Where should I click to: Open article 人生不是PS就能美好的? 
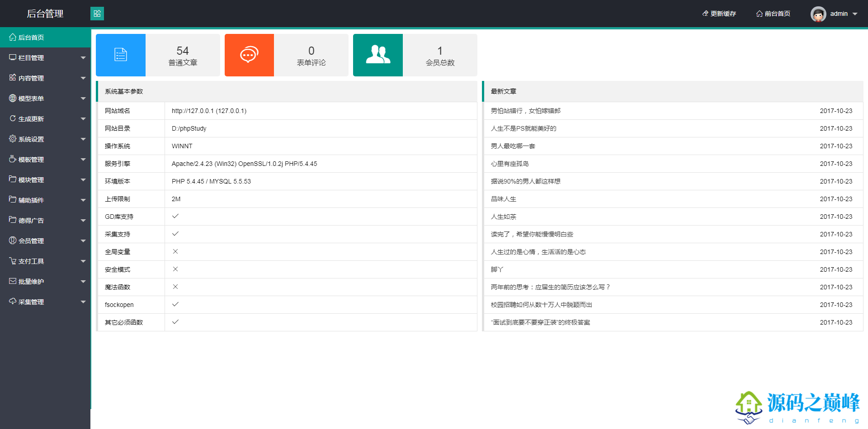coord(524,128)
